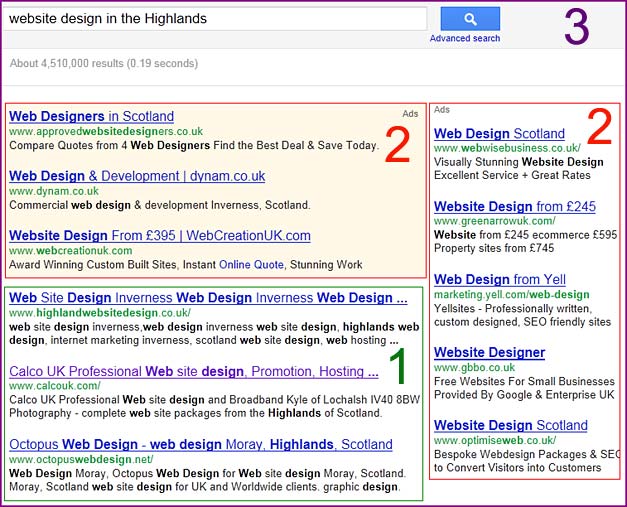Screen dimensions: 627x507
Task: Click www.dynam.co.uk URL text
Action: (x=54, y=191)
